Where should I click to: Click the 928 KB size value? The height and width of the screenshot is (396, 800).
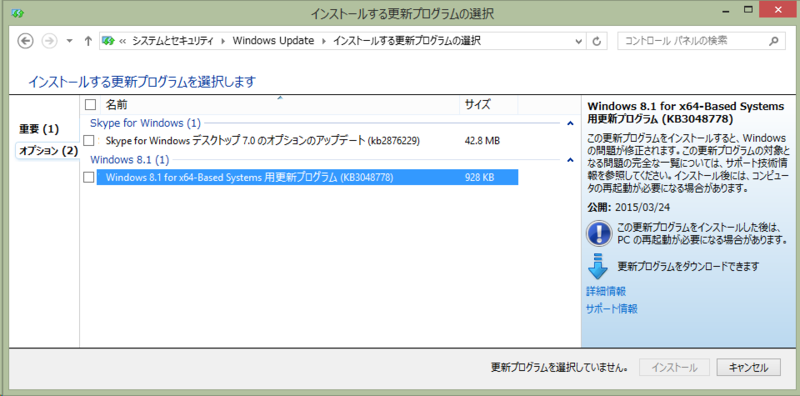479,177
